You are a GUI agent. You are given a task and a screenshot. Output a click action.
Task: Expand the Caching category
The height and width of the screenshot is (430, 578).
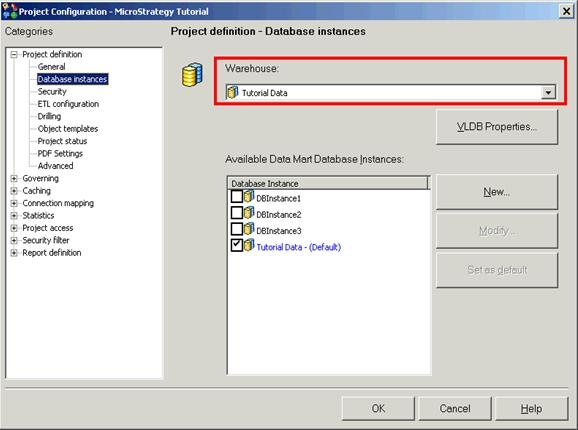click(x=14, y=191)
